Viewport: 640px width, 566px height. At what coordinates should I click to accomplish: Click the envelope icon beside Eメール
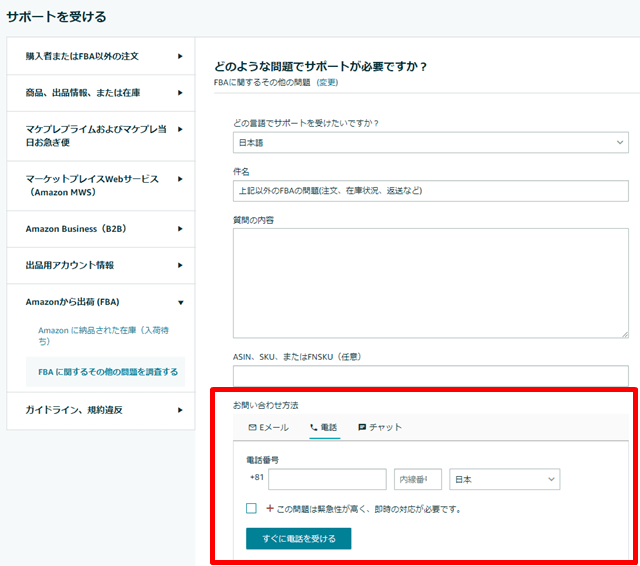[252, 427]
